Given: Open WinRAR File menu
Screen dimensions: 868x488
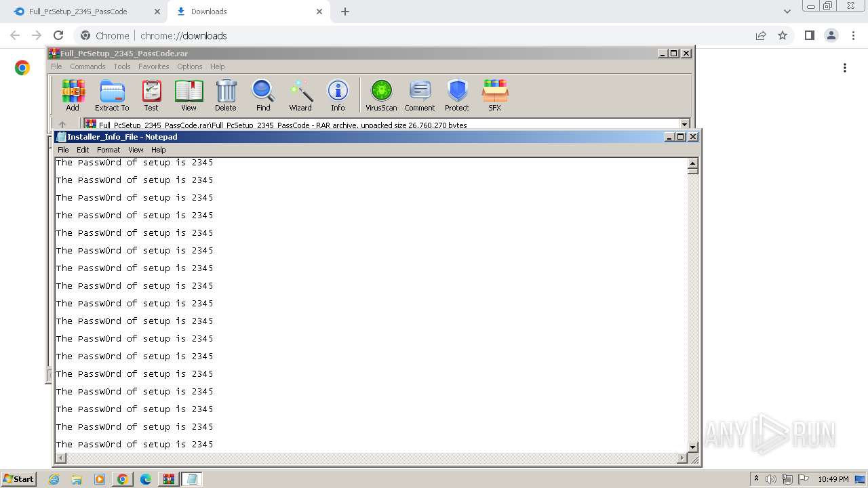Looking at the screenshot, I should (x=56, y=66).
